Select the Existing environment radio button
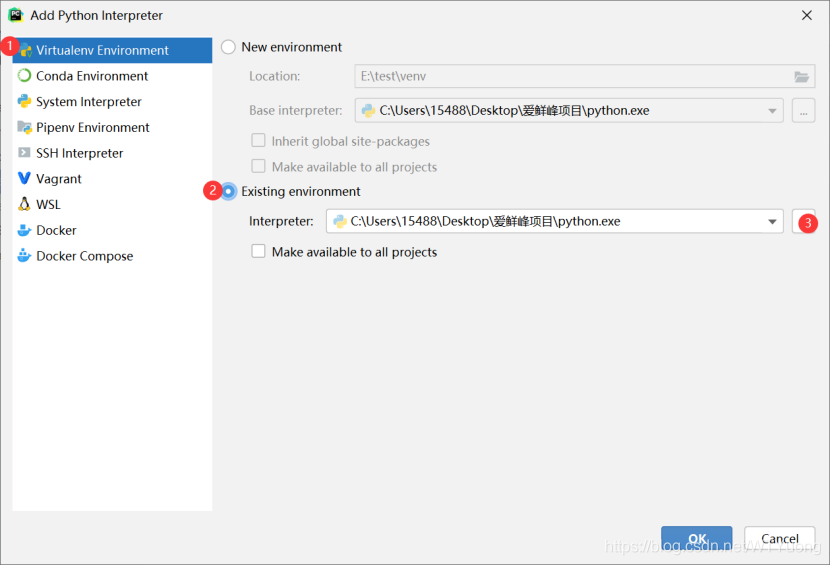830x565 pixels. pyautogui.click(x=228, y=191)
